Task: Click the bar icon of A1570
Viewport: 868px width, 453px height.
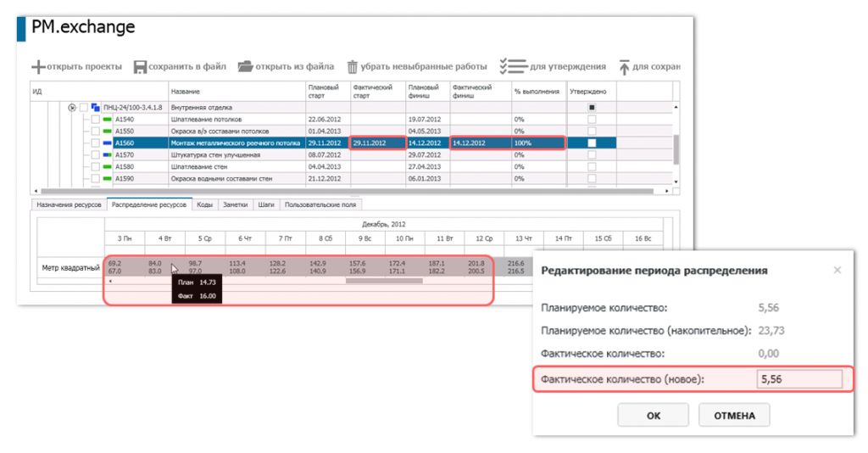Action: [x=108, y=155]
